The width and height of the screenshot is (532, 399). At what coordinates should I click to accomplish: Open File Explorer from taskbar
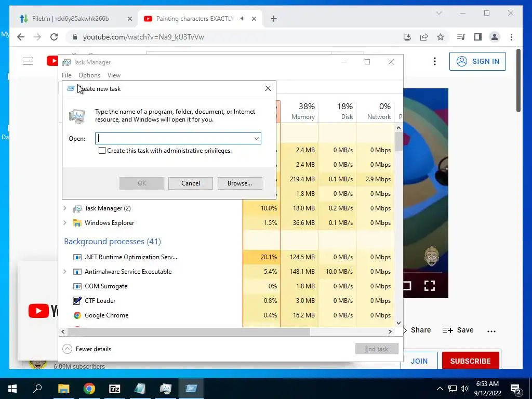63,389
